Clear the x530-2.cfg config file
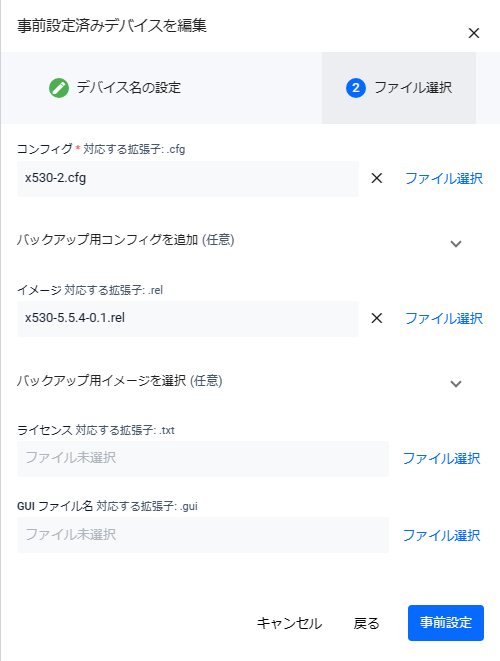The height and width of the screenshot is (661, 500). click(x=376, y=178)
